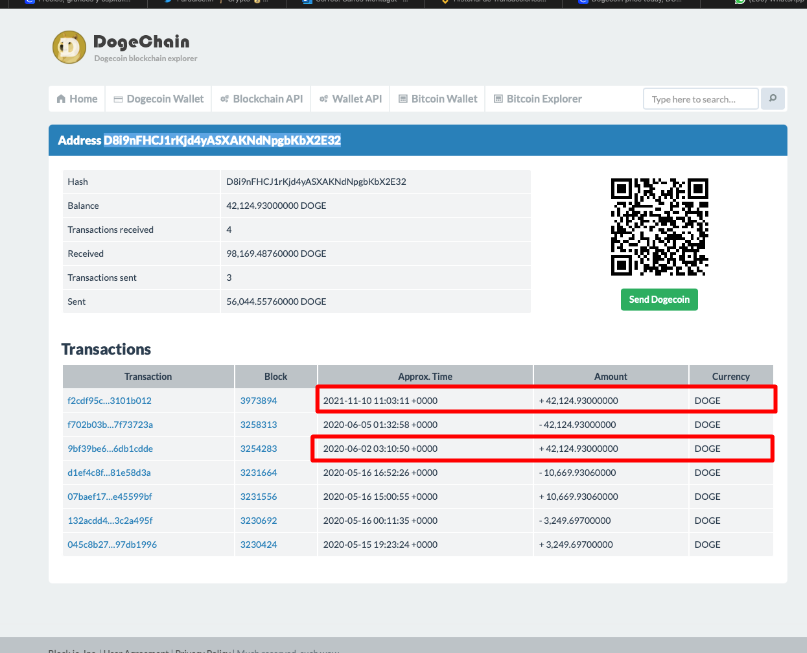Click the time 2021-11-10 11:03:11 +0000
This screenshot has width=807, height=653.
pyautogui.click(x=380, y=401)
